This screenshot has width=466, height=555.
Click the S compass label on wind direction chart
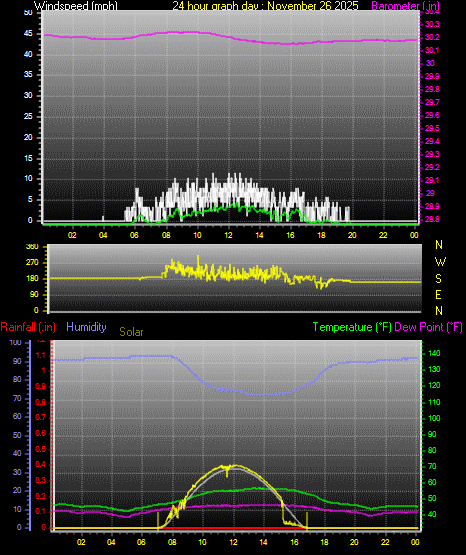[438, 279]
